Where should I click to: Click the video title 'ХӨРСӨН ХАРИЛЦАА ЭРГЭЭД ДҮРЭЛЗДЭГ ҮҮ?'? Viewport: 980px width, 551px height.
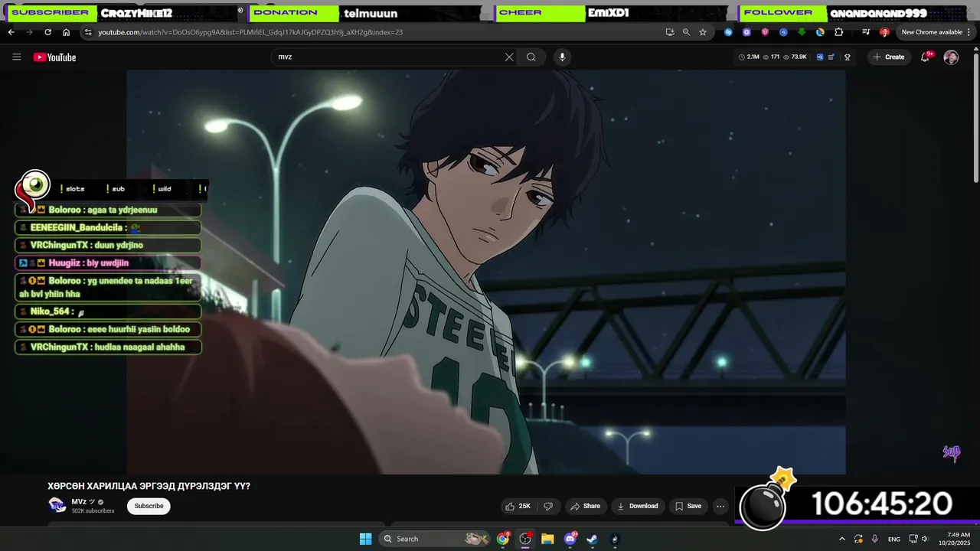pyautogui.click(x=149, y=486)
